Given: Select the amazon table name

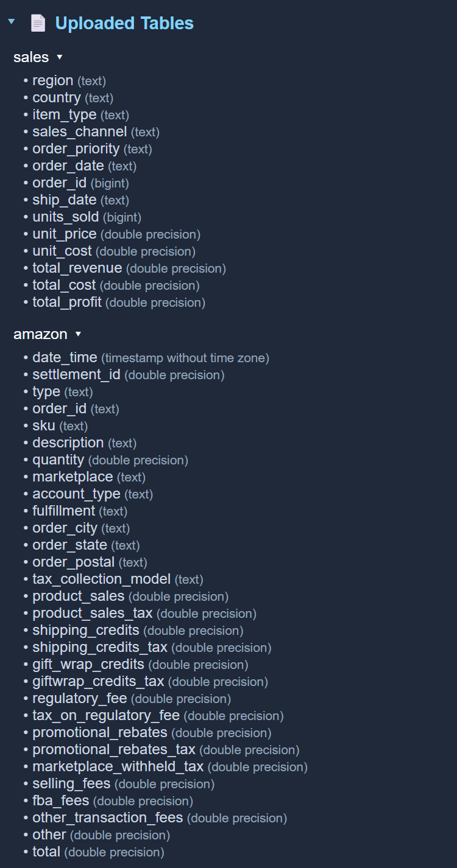Looking at the screenshot, I should [x=40, y=334].
